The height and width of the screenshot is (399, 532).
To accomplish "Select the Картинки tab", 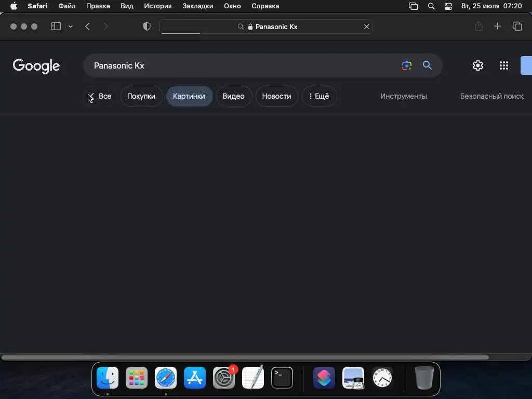I will pyautogui.click(x=189, y=96).
